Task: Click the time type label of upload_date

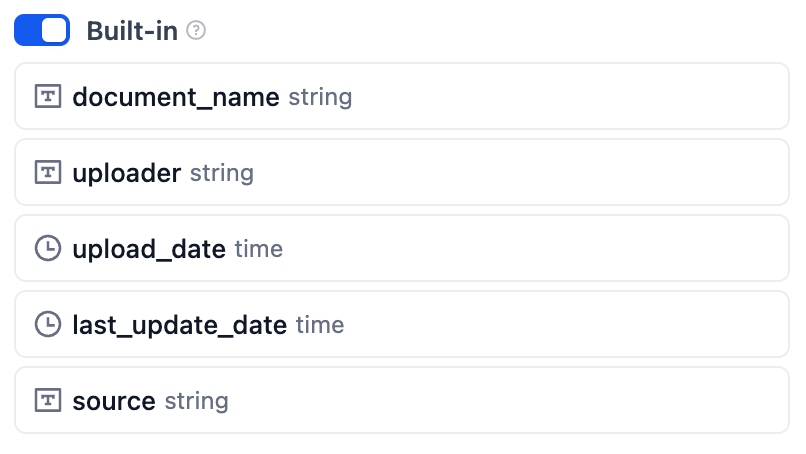Action: click(x=259, y=249)
